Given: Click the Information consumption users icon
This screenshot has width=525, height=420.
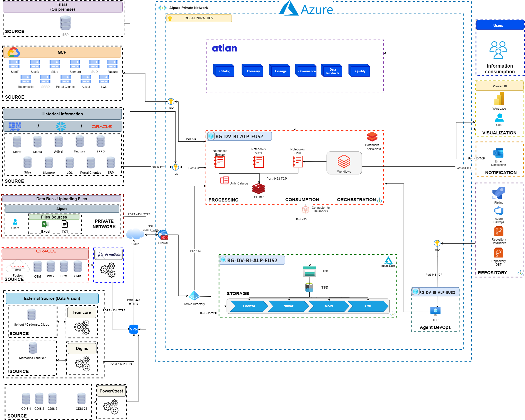Looking at the screenshot, I should coord(498,50).
